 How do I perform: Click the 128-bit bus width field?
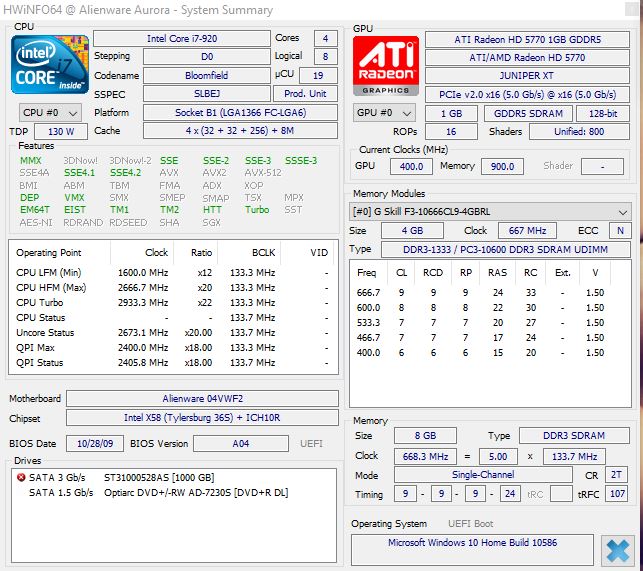(x=603, y=114)
